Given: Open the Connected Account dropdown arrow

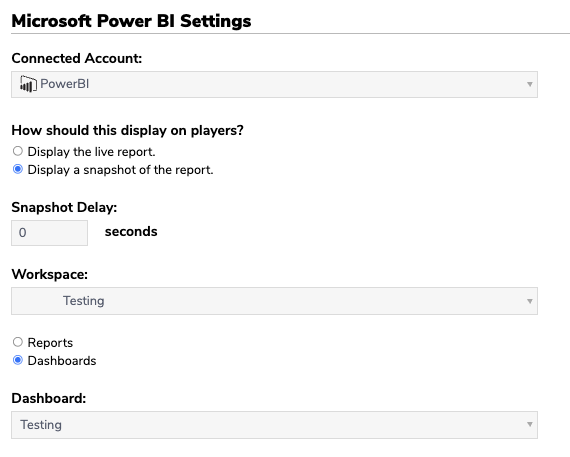Looking at the screenshot, I should [x=530, y=84].
